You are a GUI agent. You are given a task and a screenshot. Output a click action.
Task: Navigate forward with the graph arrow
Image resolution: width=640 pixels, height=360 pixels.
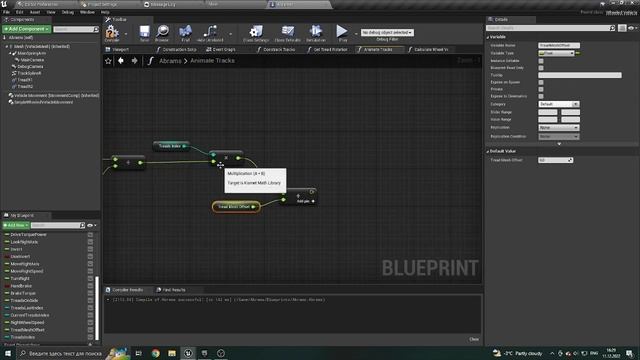pyautogui.click(x=134, y=60)
